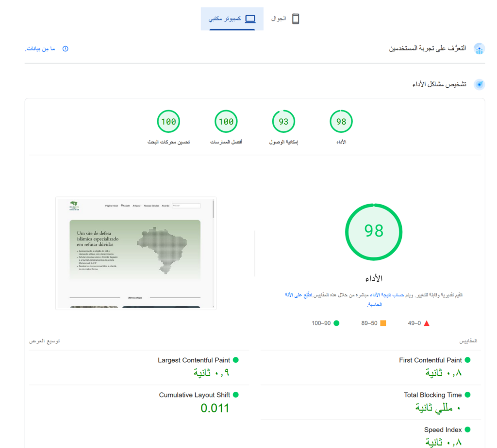497x448 pixels.
Task: Select the 93 accessibility score gauge
Action: [283, 121]
